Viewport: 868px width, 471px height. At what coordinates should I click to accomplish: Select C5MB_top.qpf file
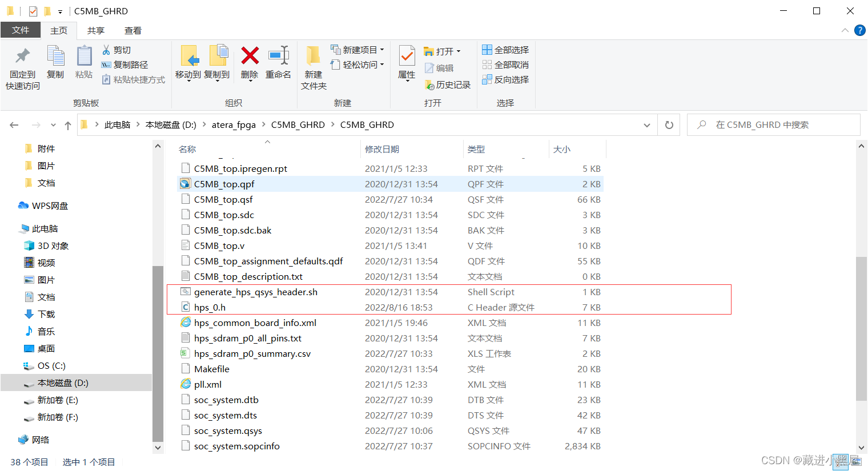tap(391, 184)
